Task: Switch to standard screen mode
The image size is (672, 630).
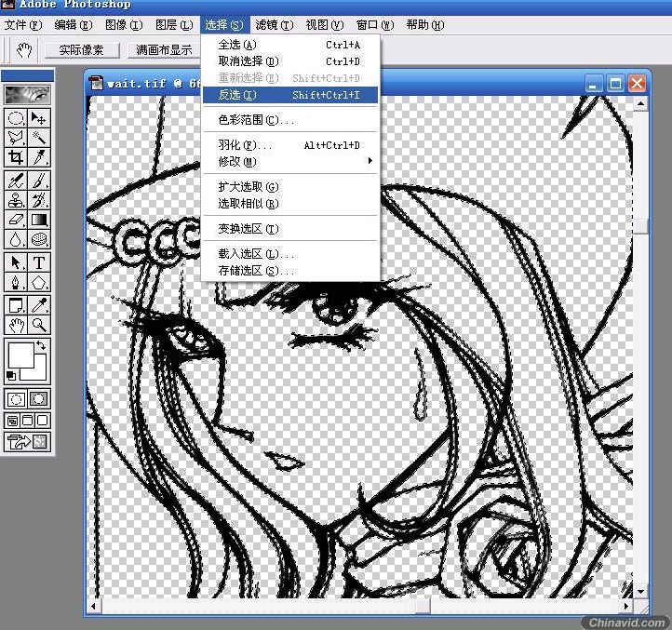Action: [12, 421]
